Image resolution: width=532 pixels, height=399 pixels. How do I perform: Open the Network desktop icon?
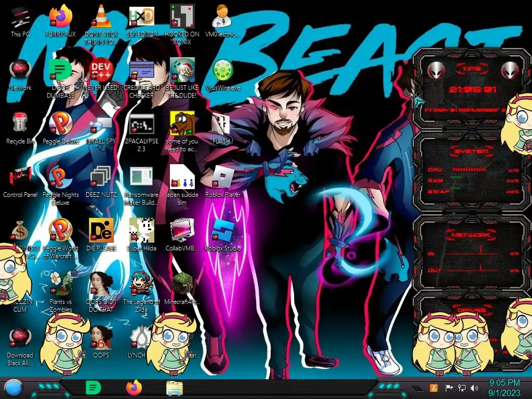(20, 70)
